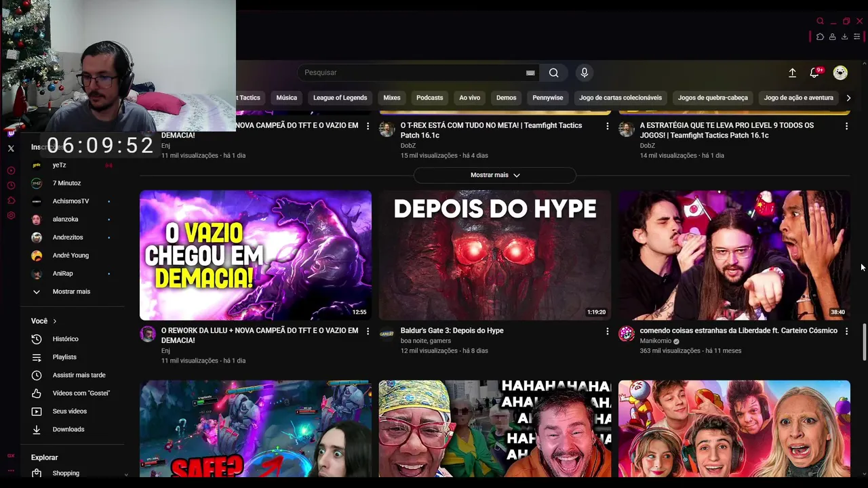The height and width of the screenshot is (488, 868).
Task: Open the options menu for the ESTRATÉGIA QUE TE LEVA video
Action: point(846,126)
